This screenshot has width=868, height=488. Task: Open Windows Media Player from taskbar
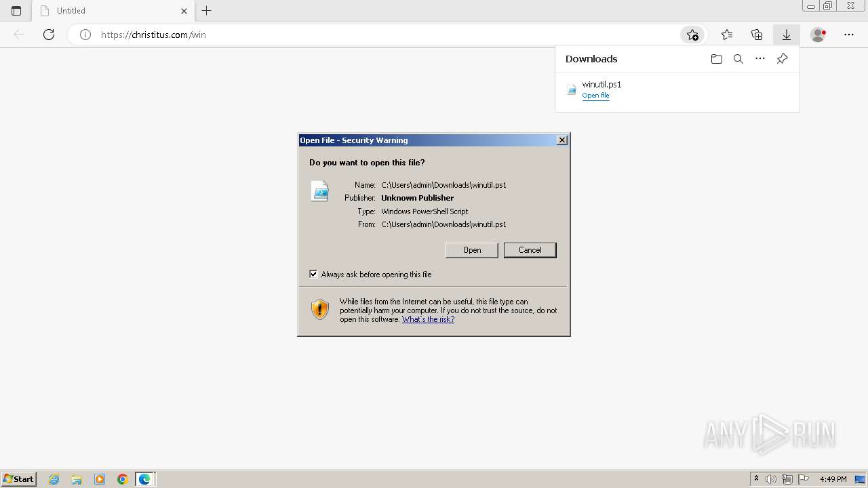[x=100, y=479]
